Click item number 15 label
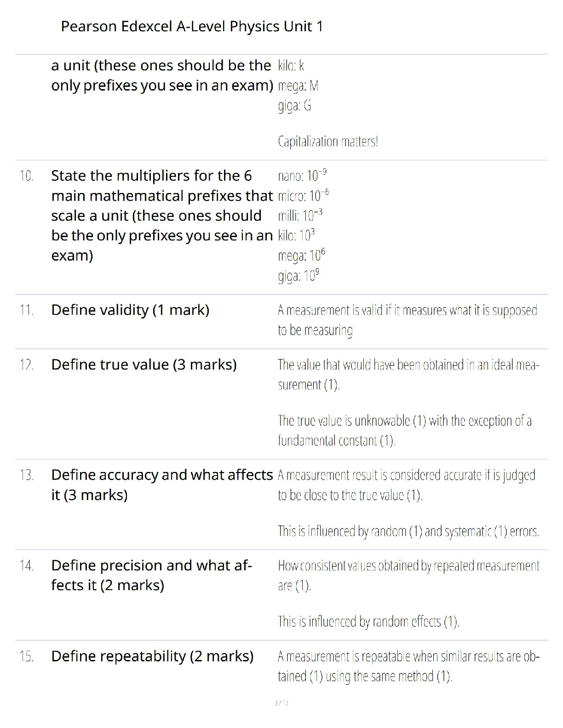This screenshot has height=728, width=563. (x=27, y=656)
